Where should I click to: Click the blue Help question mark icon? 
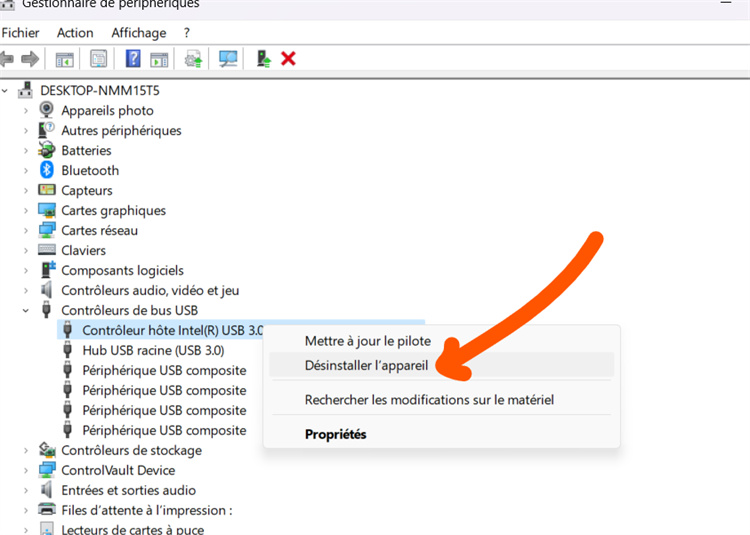pos(133,58)
